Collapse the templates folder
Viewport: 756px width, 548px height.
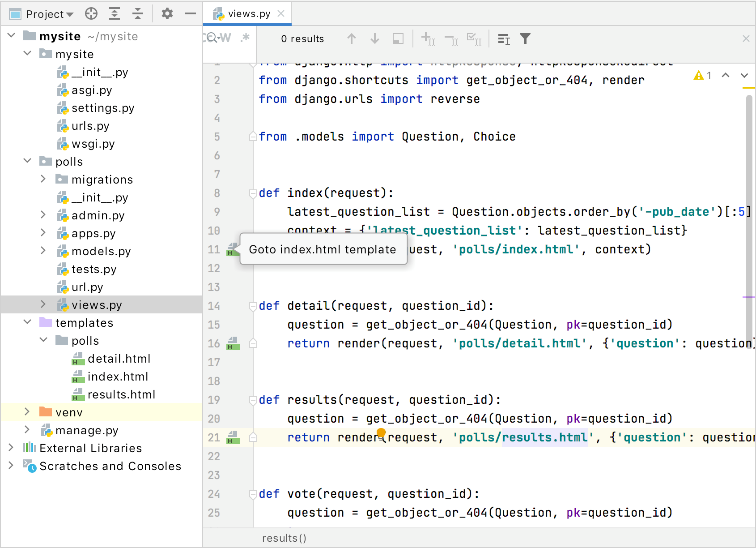tap(27, 322)
